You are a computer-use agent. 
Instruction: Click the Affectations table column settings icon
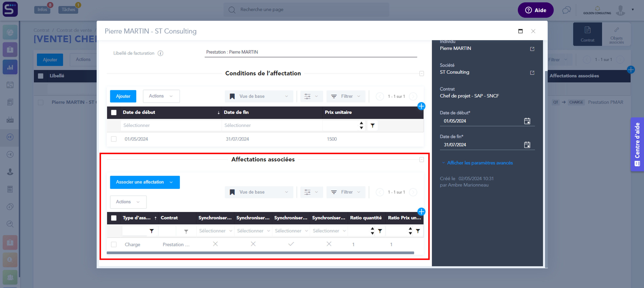click(311, 192)
